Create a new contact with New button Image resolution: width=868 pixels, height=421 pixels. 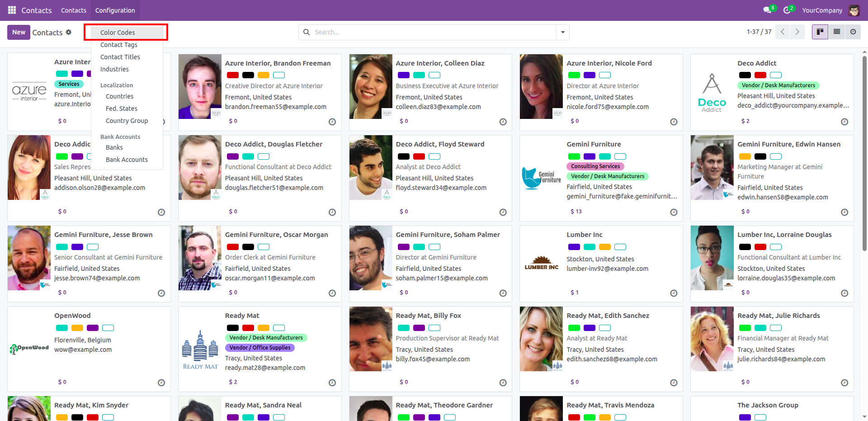[x=19, y=32]
